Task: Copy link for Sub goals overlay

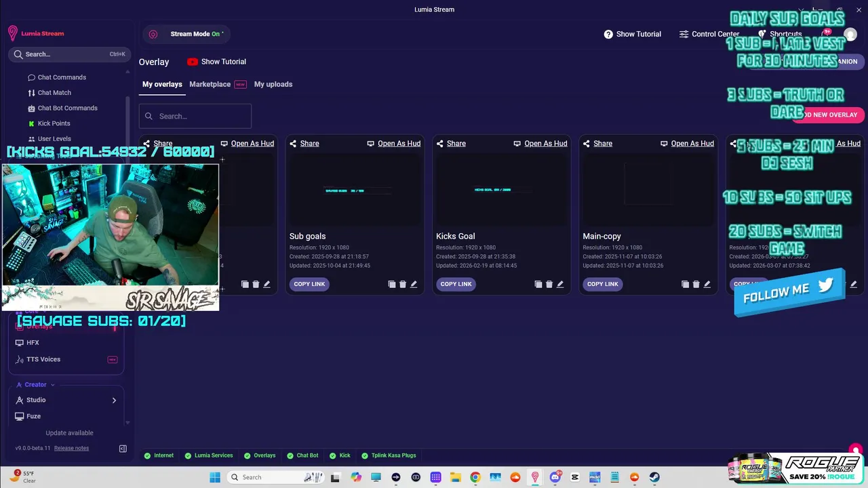Action: 309,284
